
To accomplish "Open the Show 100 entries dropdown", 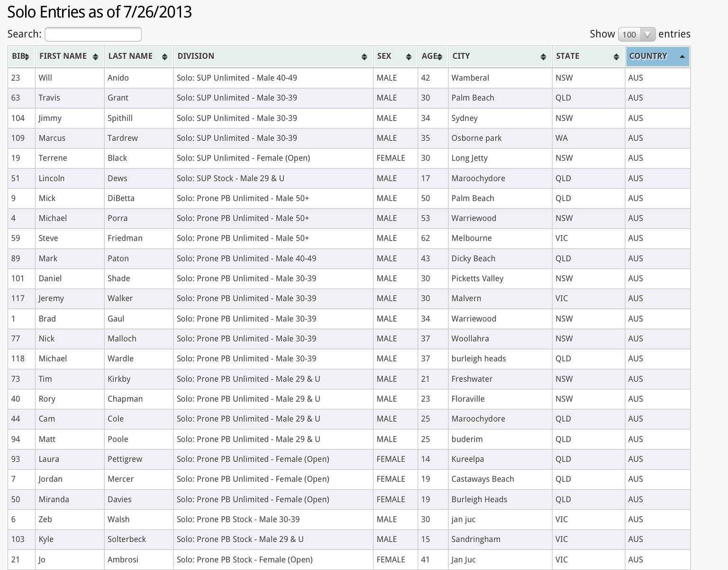I will [637, 34].
